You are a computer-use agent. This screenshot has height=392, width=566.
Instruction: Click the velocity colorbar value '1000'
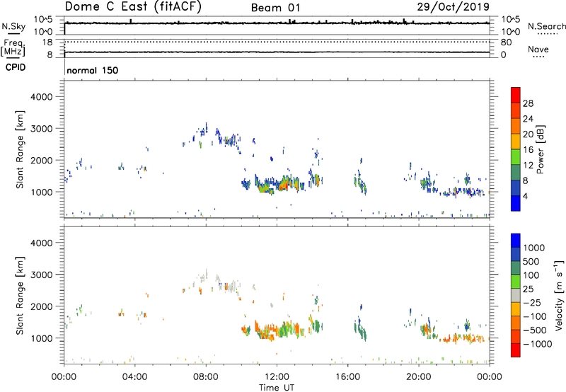(x=534, y=248)
